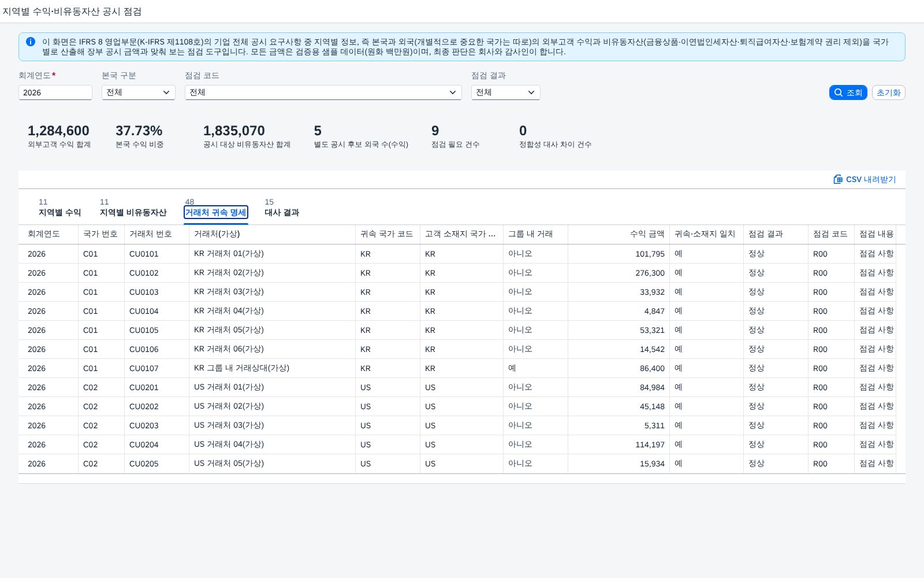Click the CSV download spreadsheet icon
The height and width of the screenshot is (578, 924).
(x=838, y=179)
